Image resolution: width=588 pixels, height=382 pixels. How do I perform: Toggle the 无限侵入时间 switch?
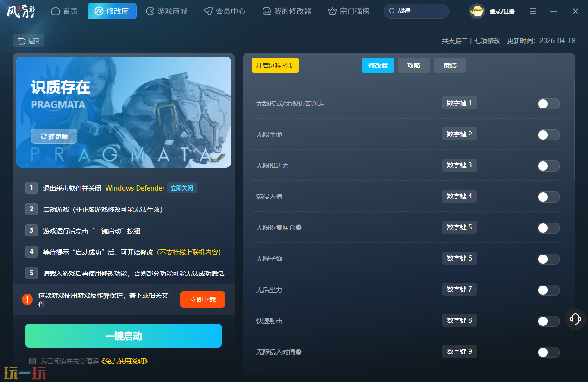click(548, 352)
